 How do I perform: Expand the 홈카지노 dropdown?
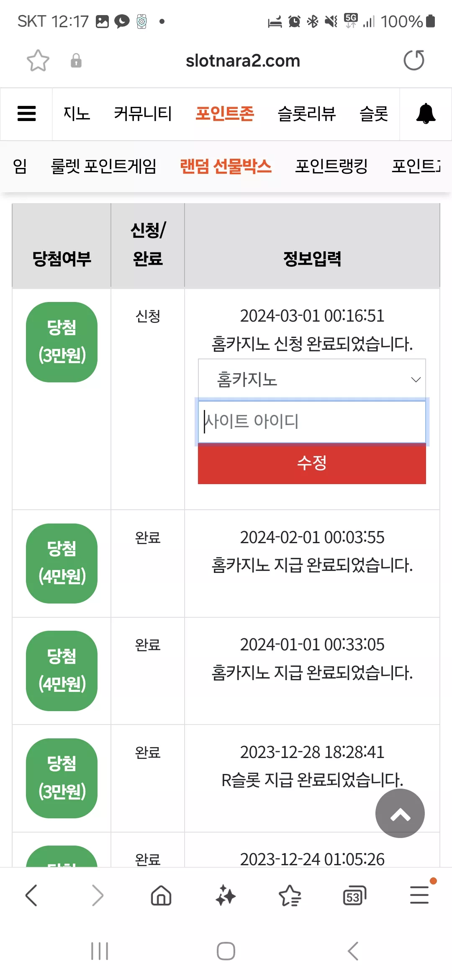point(312,379)
